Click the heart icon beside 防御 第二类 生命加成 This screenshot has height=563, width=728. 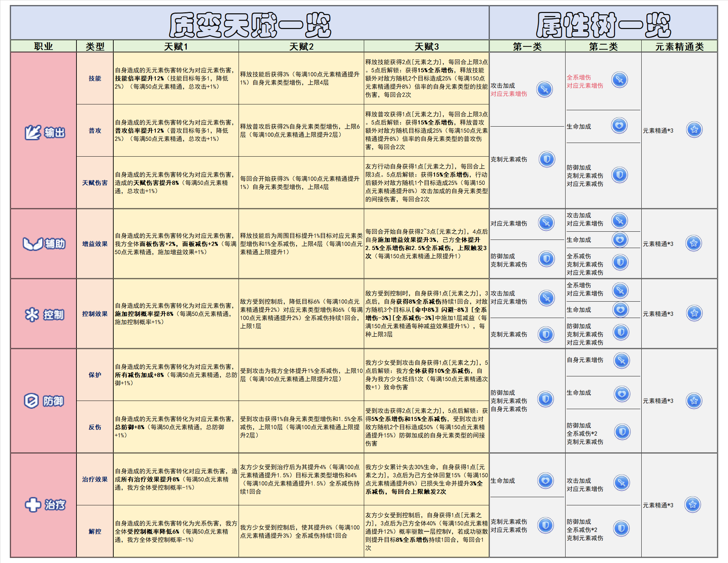pyautogui.click(x=622, y=394)
